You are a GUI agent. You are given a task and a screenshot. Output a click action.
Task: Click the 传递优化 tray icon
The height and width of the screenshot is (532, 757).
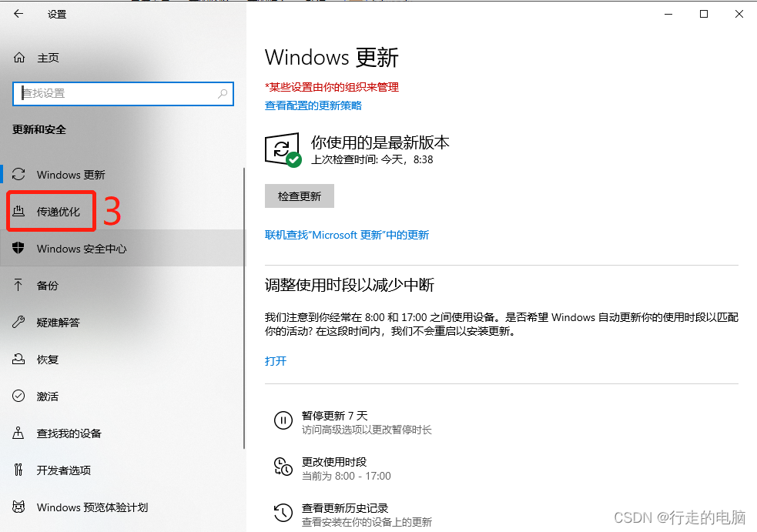(x=18, y=211)
